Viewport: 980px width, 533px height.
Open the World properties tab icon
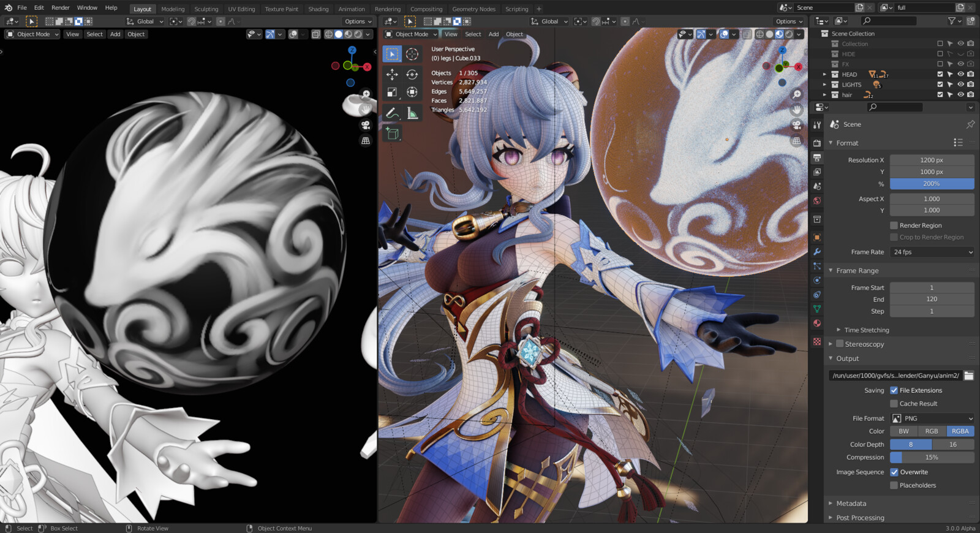[x=817, y=201]
